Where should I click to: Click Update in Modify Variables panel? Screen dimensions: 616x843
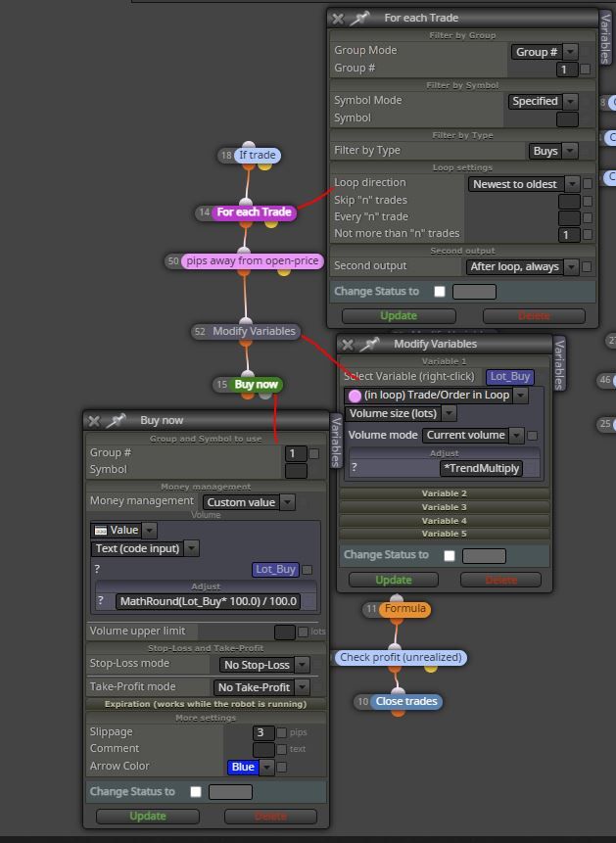[x=394, y=580]
